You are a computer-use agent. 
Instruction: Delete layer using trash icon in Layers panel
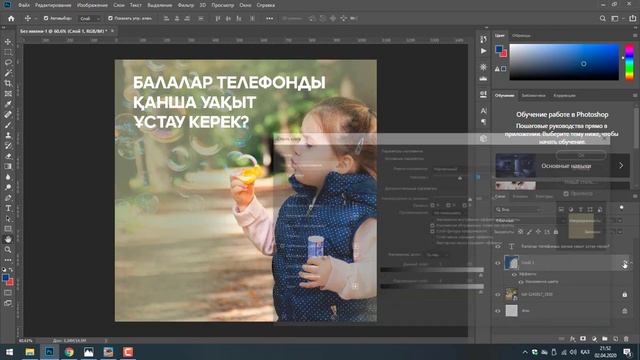[x=626, y=339]
